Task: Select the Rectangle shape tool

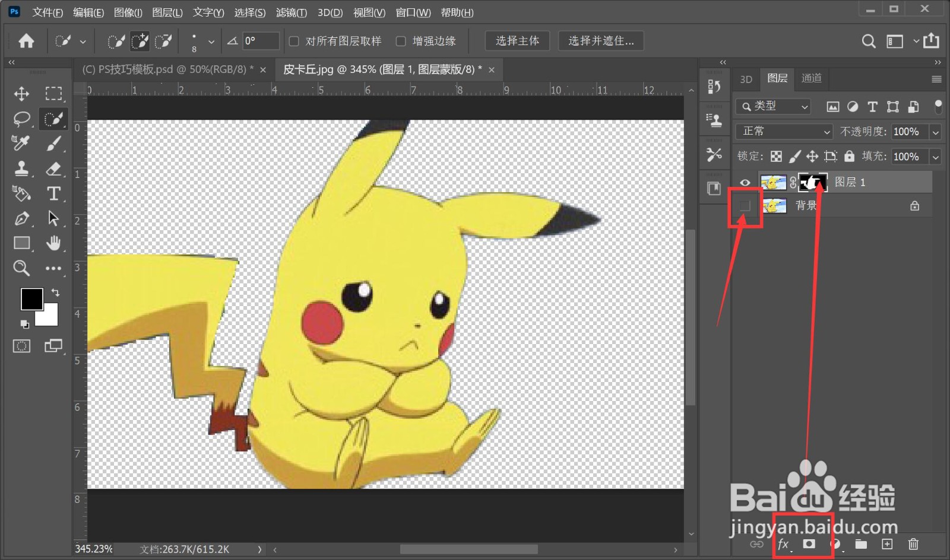Action: (x=22, y=243)
